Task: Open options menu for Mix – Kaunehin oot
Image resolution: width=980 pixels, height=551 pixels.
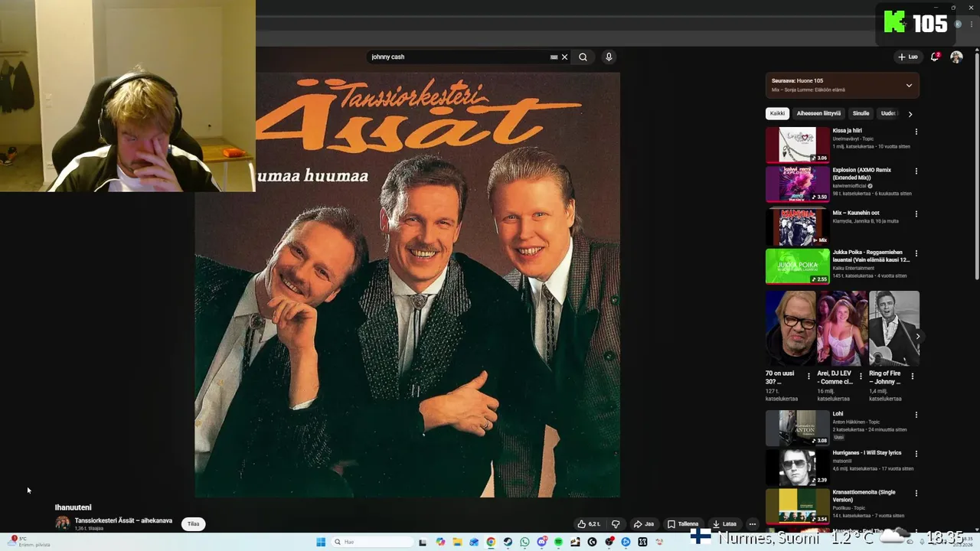Action: [x=916, y=214]
